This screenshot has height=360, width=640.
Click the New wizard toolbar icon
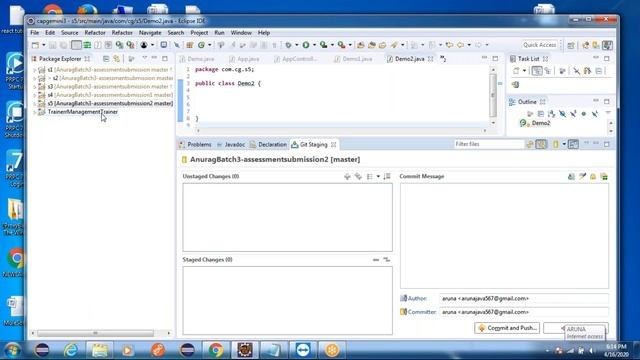click(x=35, y=45)
